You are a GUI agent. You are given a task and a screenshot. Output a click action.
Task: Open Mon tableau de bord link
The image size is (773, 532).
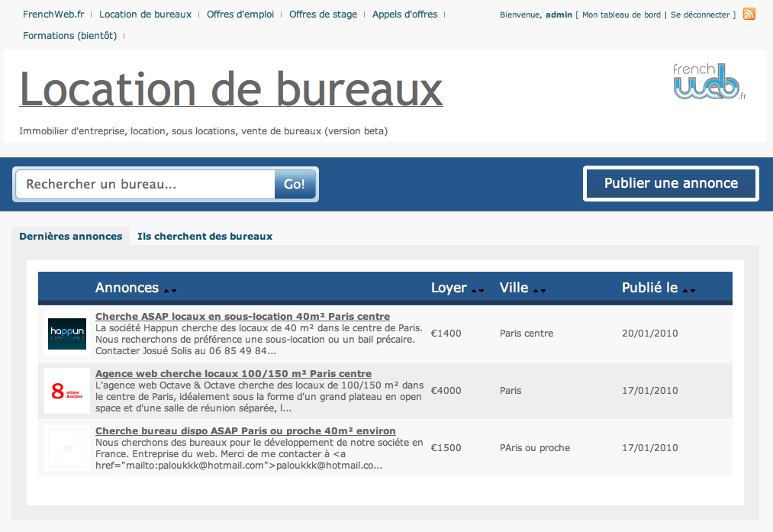[x=621, y=15]
